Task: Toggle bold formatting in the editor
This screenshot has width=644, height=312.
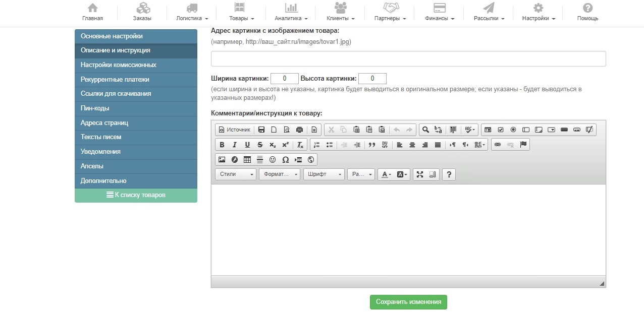Action: (222, 145)
